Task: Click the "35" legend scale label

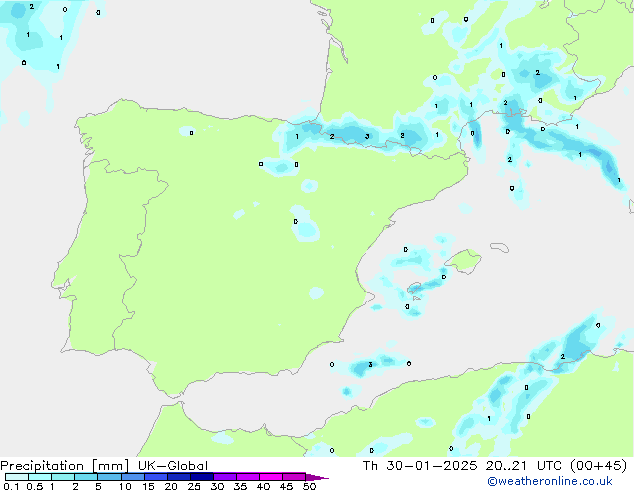Action: pos(240,486)
